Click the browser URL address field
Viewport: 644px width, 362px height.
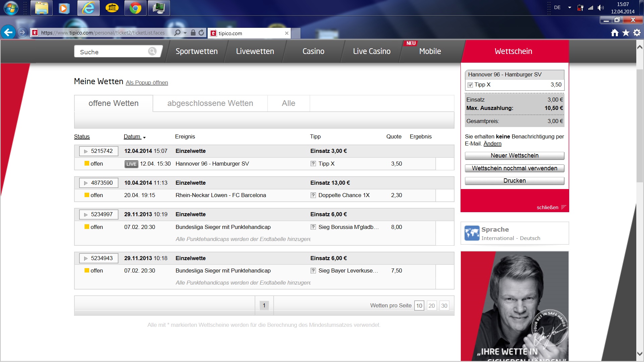pyautogui.click(x=103, y=33)
